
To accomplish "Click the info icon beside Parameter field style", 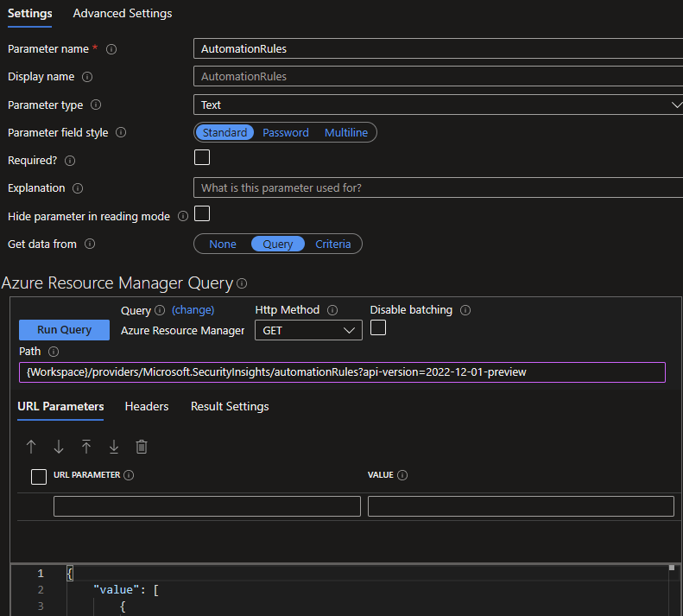I will [x=121, y=132].
